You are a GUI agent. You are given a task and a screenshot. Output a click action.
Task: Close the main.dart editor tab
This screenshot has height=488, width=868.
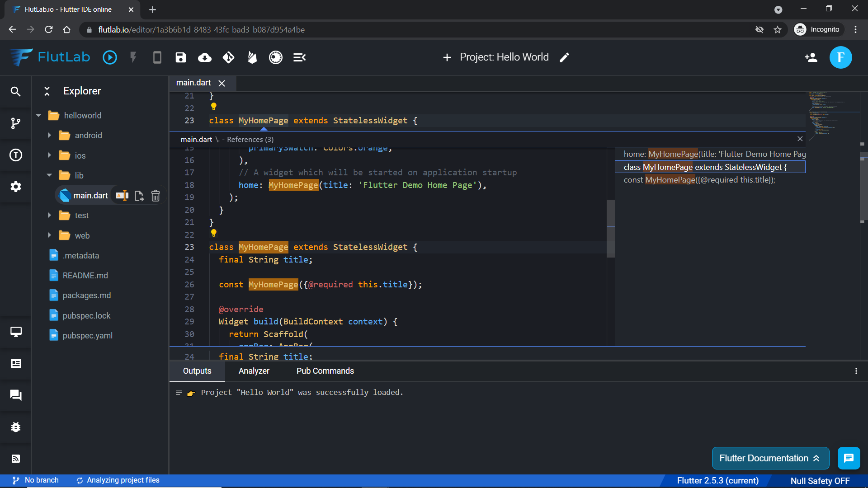[x=222, y=83]
